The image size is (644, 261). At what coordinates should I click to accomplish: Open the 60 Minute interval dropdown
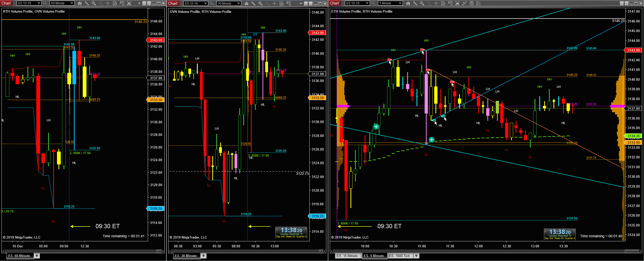coord(62,3)
